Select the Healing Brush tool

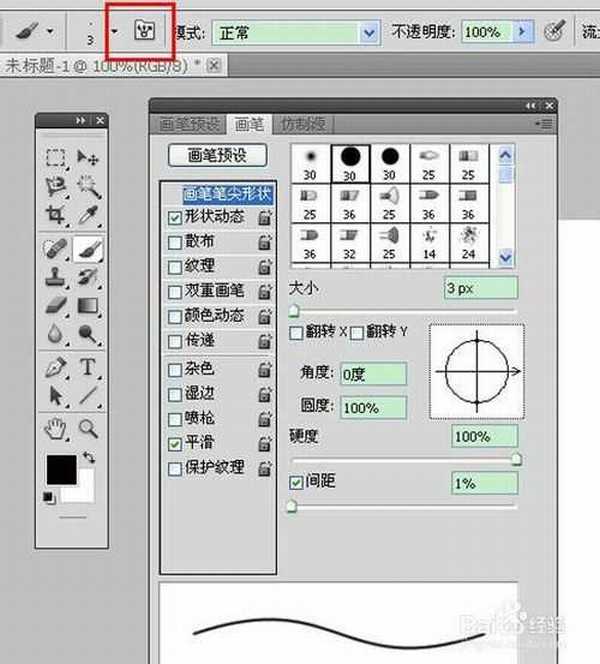point(55,249)
